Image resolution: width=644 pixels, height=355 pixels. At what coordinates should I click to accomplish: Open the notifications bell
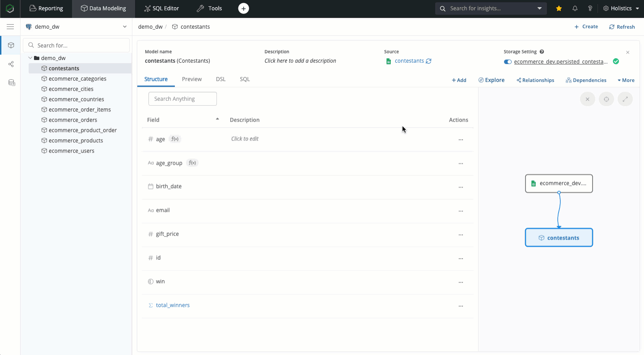[x=575, y=9]
